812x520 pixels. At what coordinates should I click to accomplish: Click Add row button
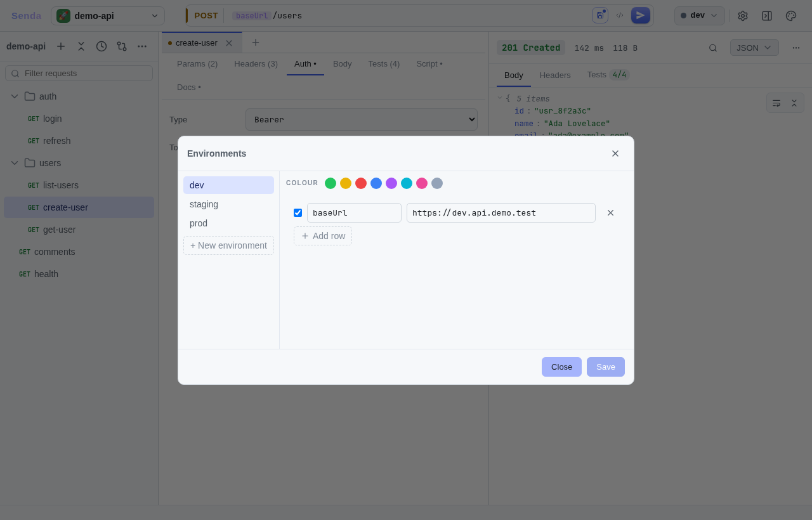pyautogui.click(x=323, y=236)
